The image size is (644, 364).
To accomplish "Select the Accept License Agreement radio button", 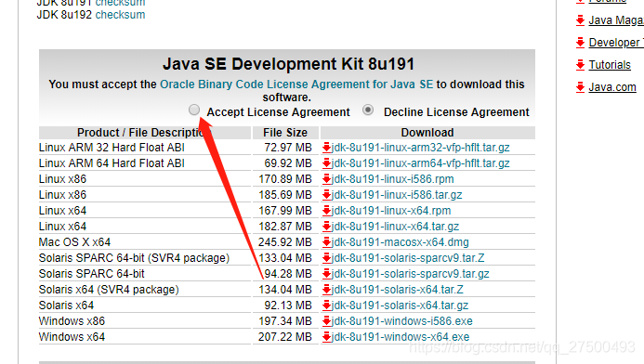I will [194, 110].
